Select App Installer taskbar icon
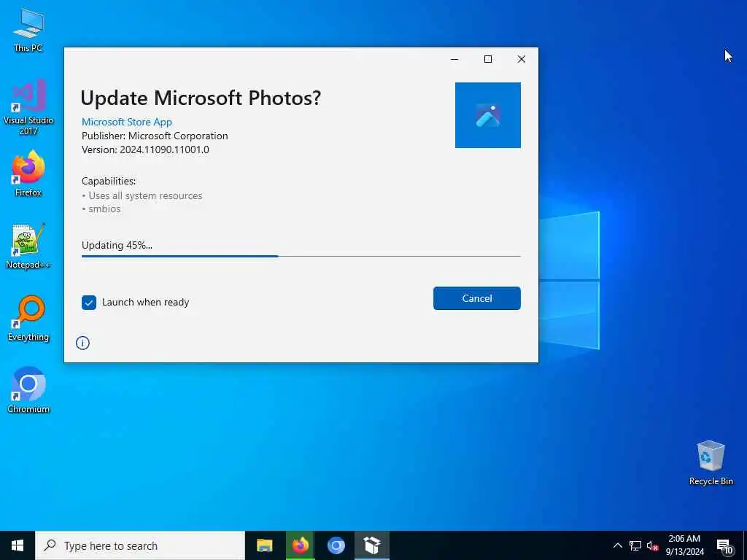Image resolution: width=747 pixels, height=560 pixels. point(371,545)
